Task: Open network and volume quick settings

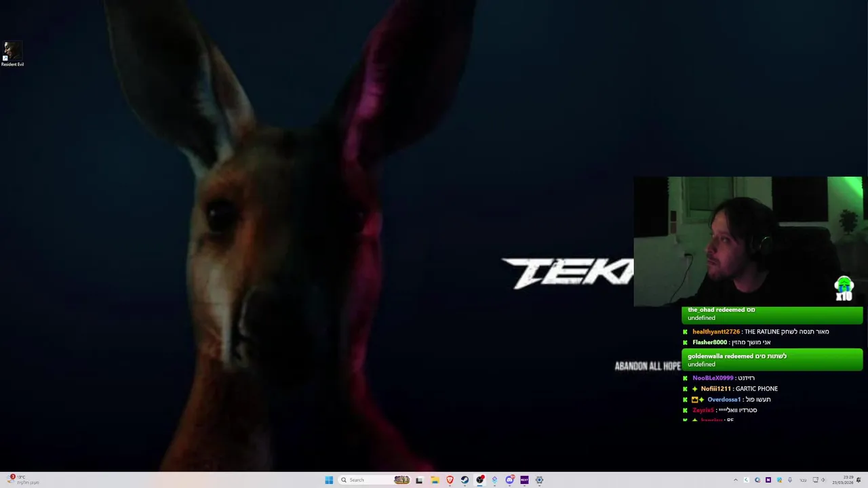Action: pyautogui.click(x=818, y=480)
